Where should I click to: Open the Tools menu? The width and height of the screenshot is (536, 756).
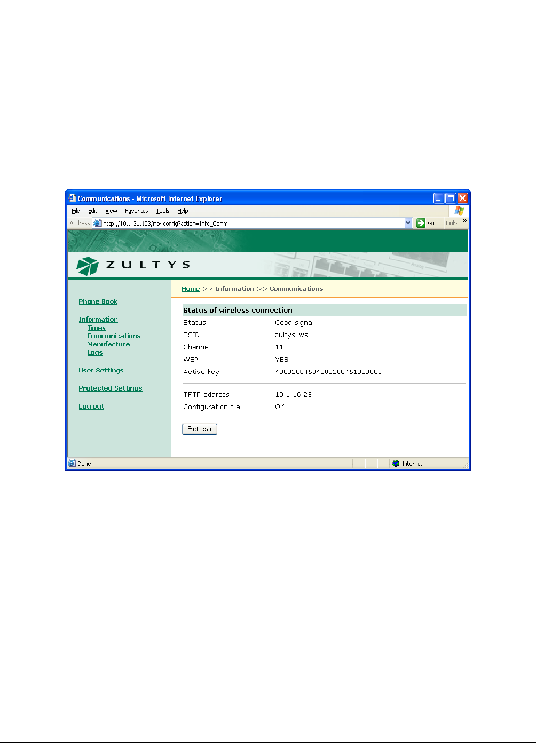click(x=163, y=211)
